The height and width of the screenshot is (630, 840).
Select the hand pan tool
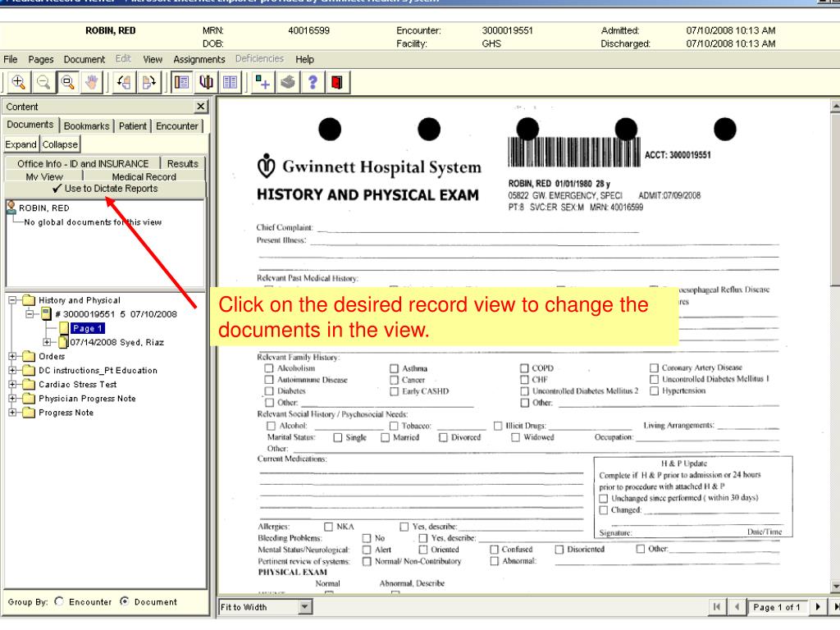[92, 82]
